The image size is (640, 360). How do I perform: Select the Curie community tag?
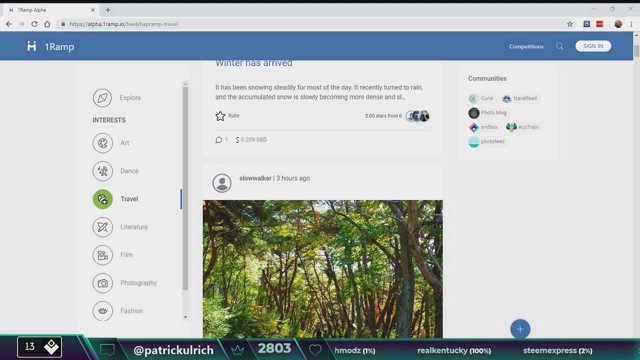coord(482,98)
